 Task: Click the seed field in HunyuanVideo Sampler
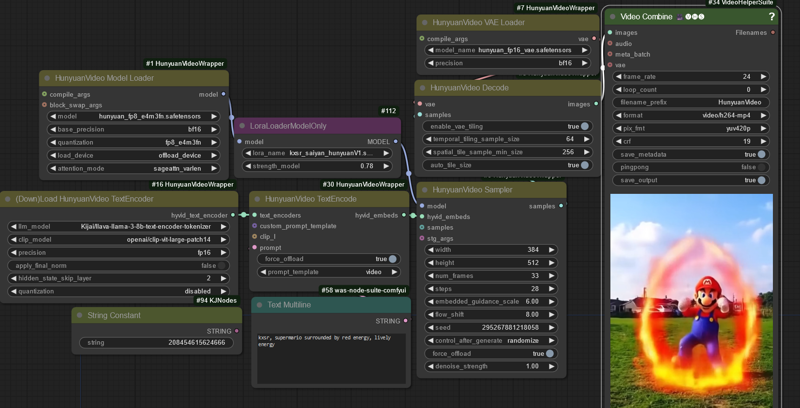pyautogui.click(x=491, y=327)
